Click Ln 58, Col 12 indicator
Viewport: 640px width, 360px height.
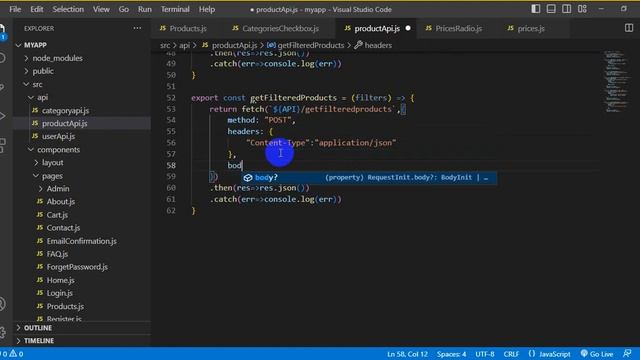tap(407, 354)
